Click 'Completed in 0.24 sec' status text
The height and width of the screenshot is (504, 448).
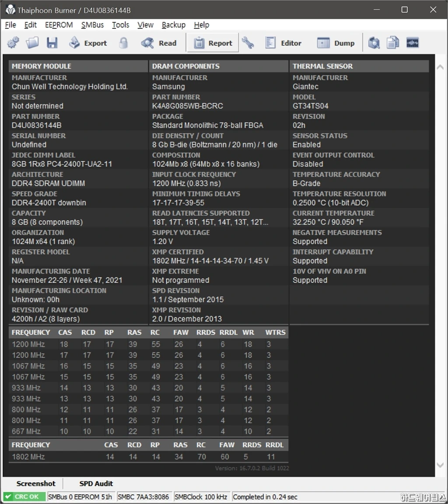(x=265, y=497)
